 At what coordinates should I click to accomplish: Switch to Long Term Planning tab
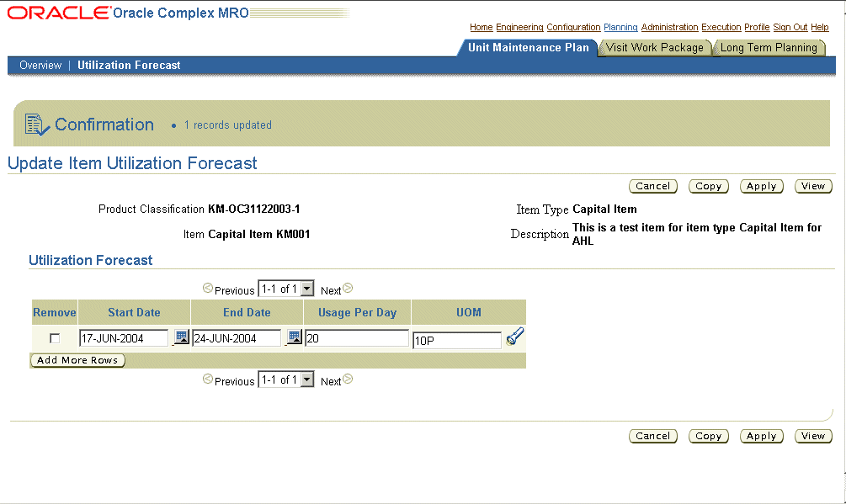[x=769, y=47]
